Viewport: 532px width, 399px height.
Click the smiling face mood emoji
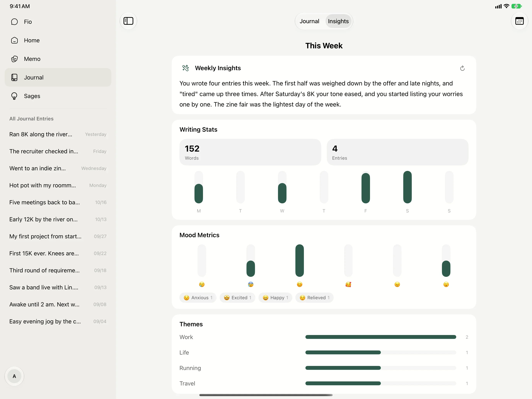[299, 285]
